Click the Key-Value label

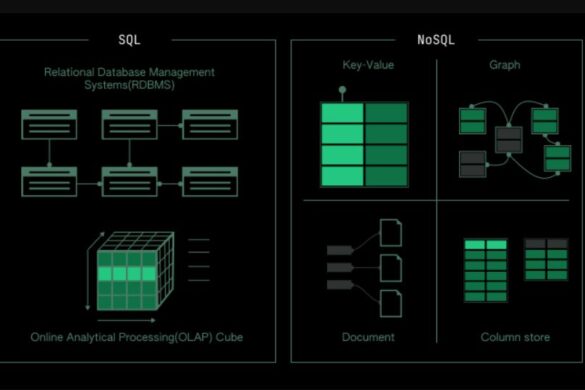tap(368, 65)
